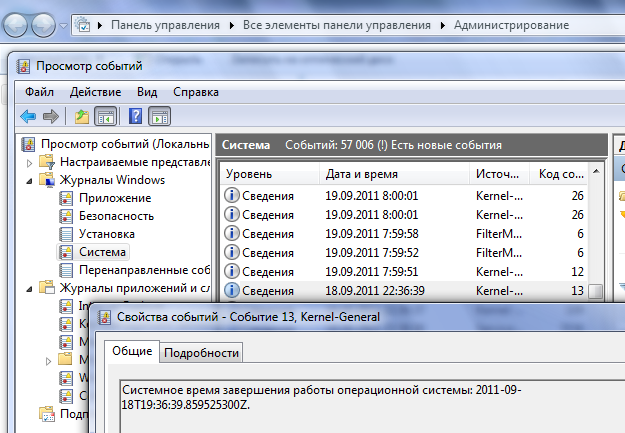The width and height of the screenshot is (625, 433).
Task: Select the Система log in tree
Action: click(103, 252)
